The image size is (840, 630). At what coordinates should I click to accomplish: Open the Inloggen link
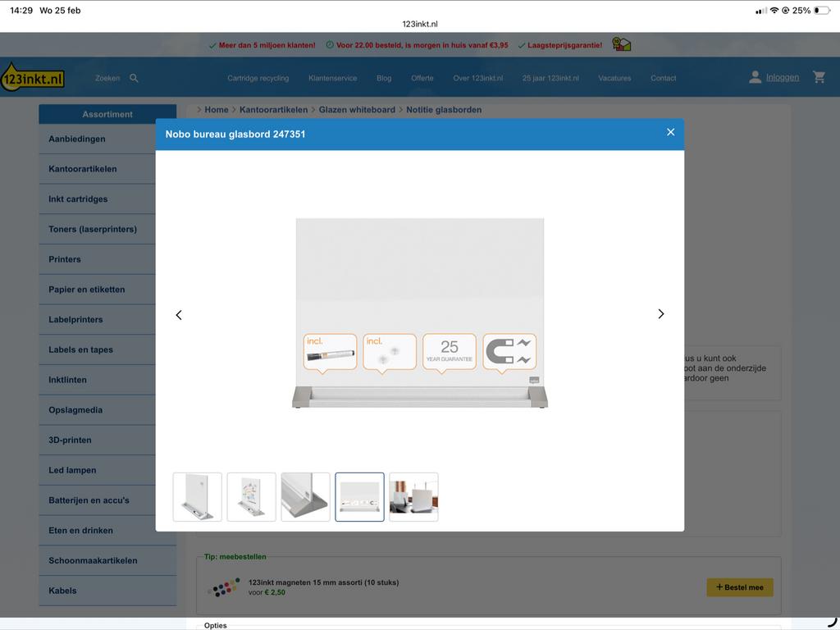pyautogui.click(x=782, y=78)
